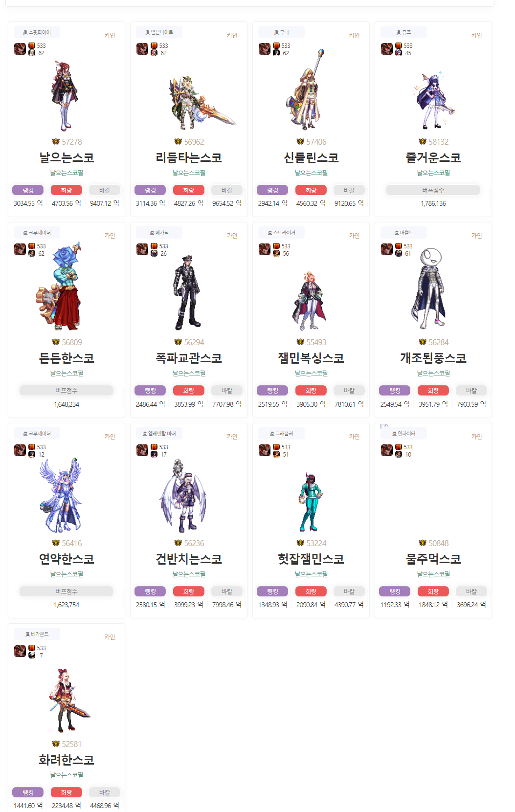This screenshot has height=812, width=515.
Task: Click the red monster icon on 날으는스코 card
Action: pyautogui.click(x=20, y=49)
